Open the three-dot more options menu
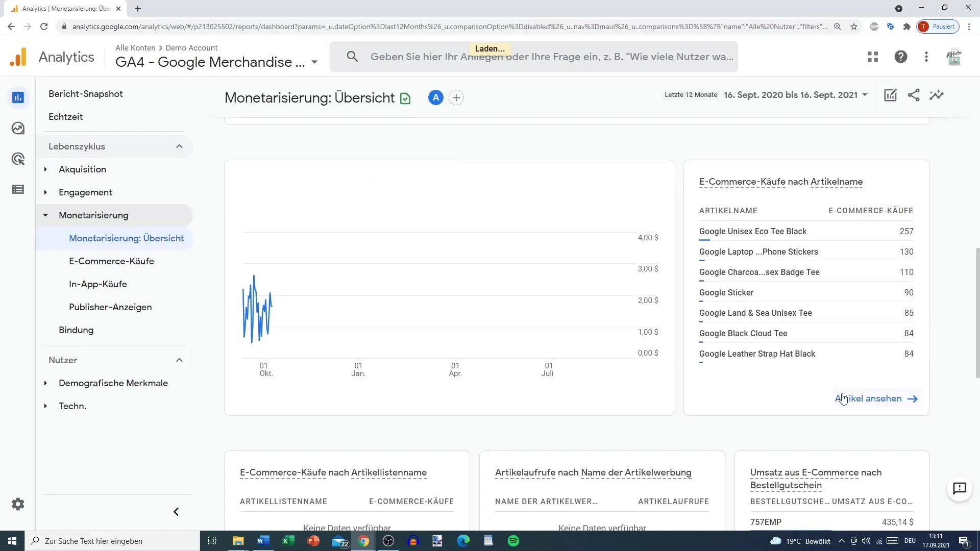980x551 pixels. [926, 57]
